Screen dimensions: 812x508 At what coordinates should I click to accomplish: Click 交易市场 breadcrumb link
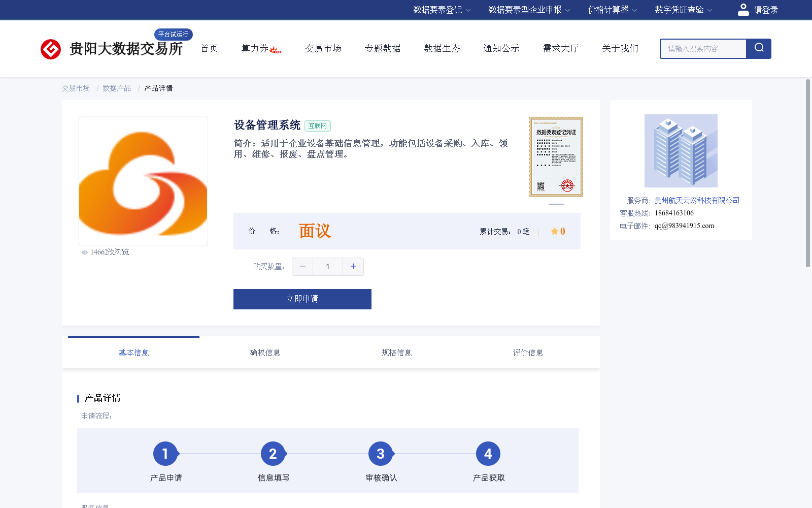[76, 88]
